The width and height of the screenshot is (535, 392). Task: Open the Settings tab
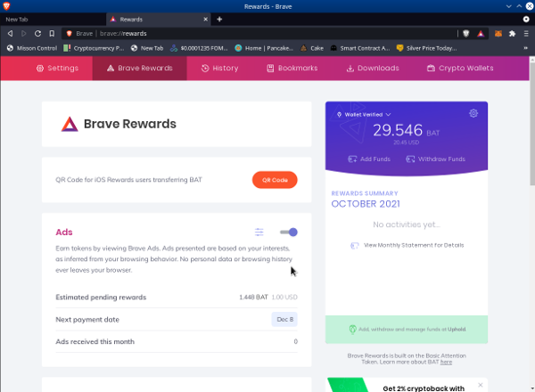tap(57, 69)
